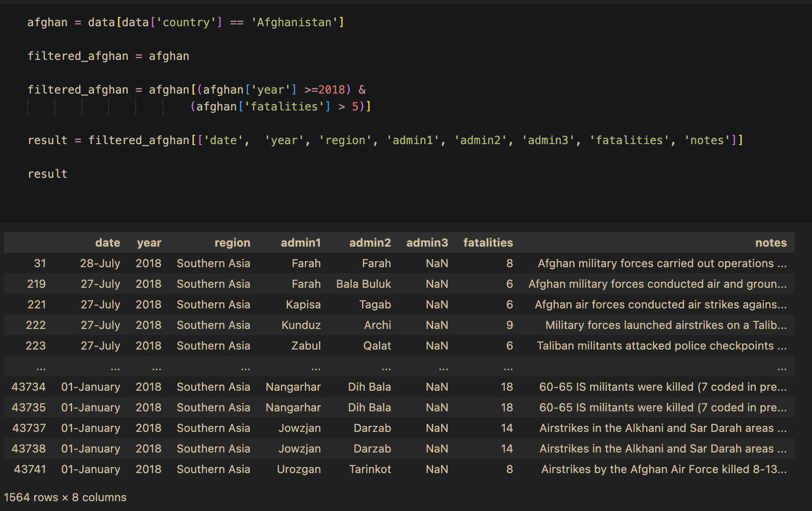
Task: Select the 'admin2' column header
Action: coord(370,242)
